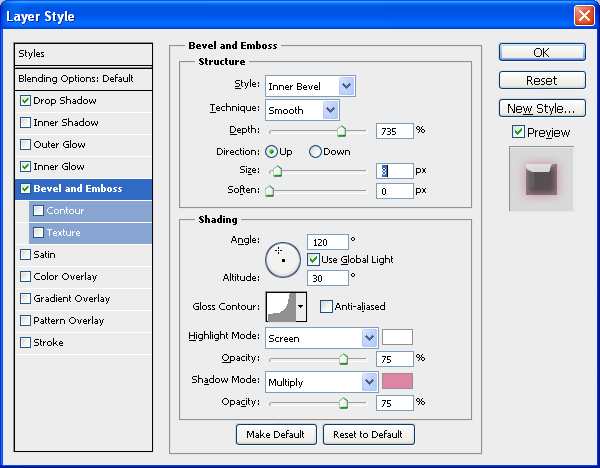Open the Styles section in the list
This screenshot has width=600, height=468.
click(83, 54)
